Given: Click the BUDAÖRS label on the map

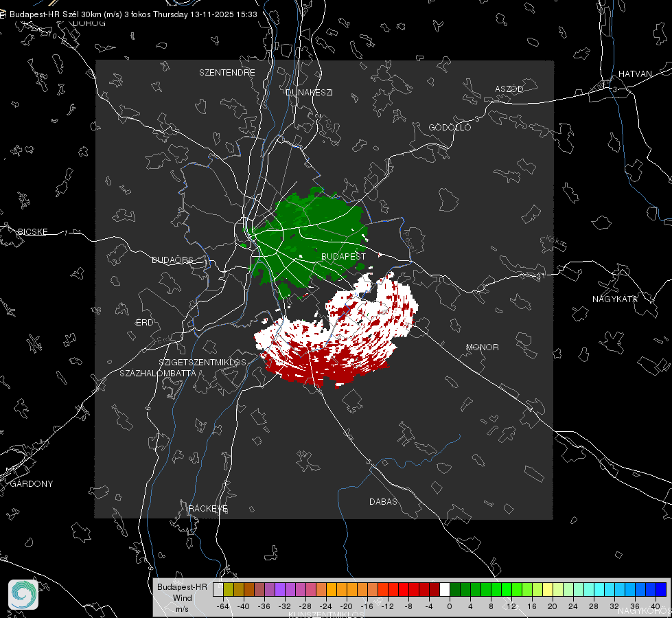Looking at the screenshot, I should click(x=172, y=260).
